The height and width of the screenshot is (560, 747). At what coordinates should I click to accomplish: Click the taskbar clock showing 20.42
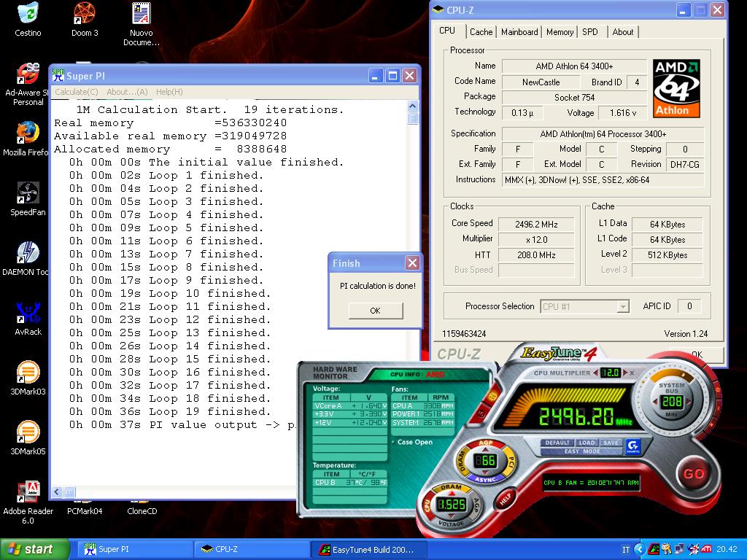[x=727, y=549]
